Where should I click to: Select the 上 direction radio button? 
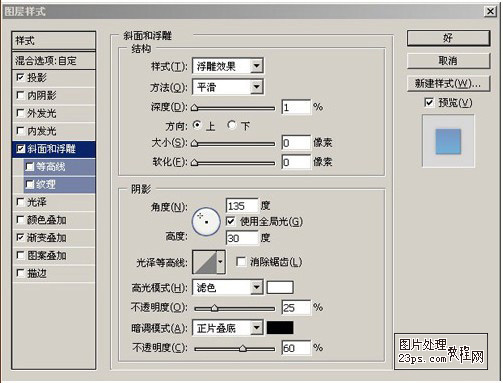coord(197,125)
